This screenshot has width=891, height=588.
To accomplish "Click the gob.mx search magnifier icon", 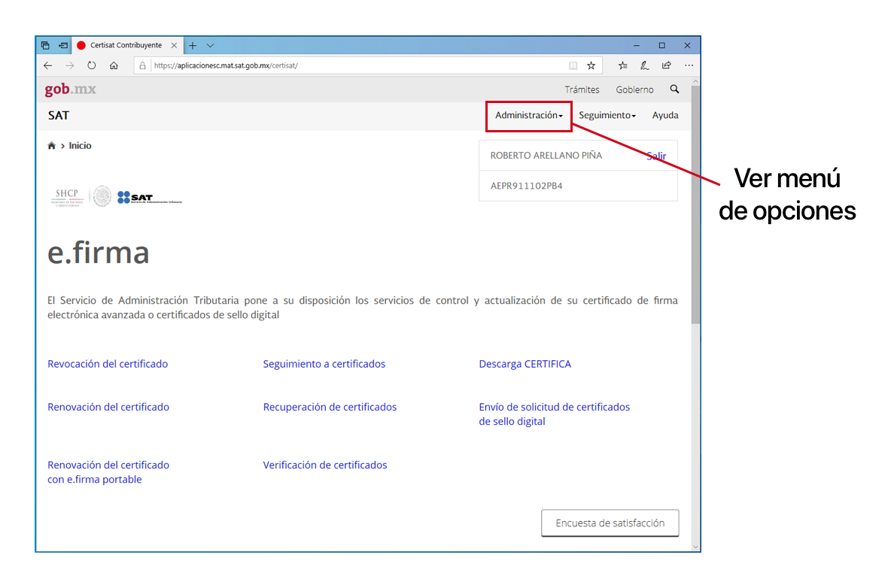I will coord(674,89).
